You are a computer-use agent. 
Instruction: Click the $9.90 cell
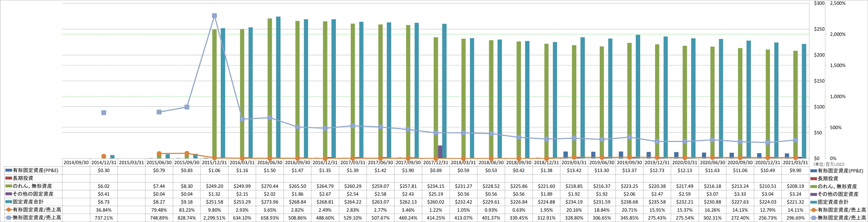[795, 170]
